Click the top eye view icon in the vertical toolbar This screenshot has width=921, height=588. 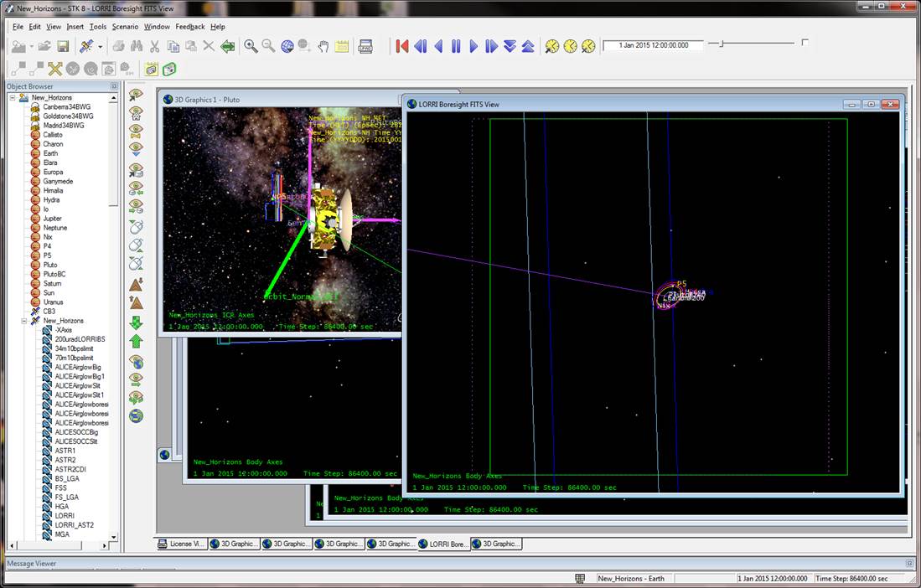pos(136,95)
